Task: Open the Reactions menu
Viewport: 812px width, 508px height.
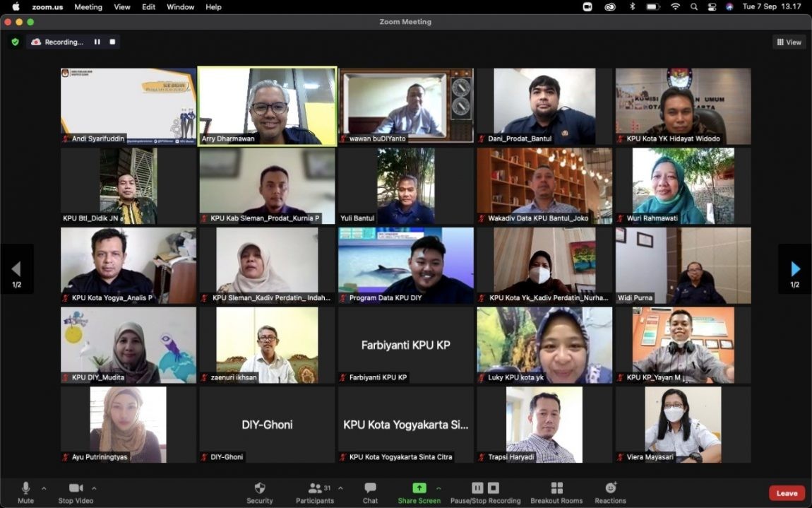Action: (610, 492)
